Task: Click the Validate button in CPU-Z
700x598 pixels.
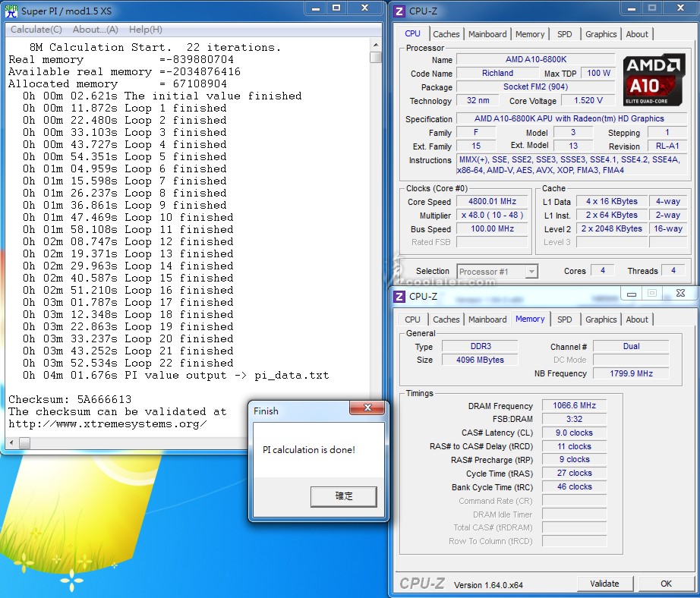Action: pyautogui.click(x=604, y=584)
